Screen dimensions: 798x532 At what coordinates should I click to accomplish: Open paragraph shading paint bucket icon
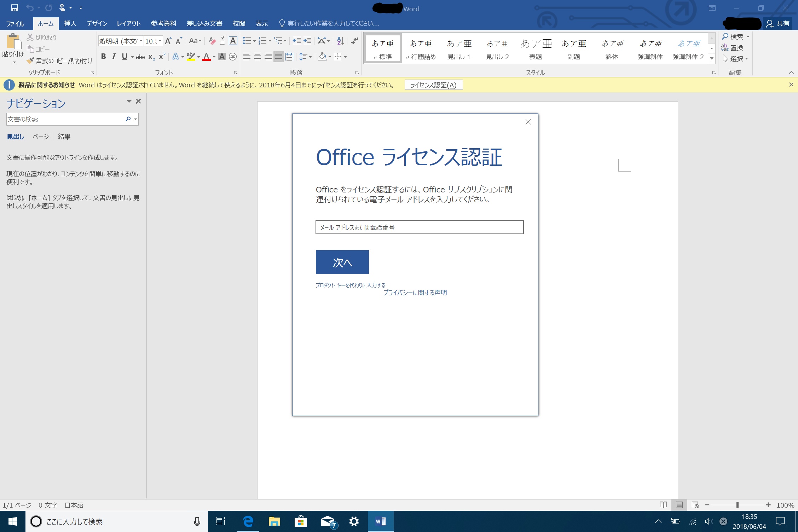[322, 57]
